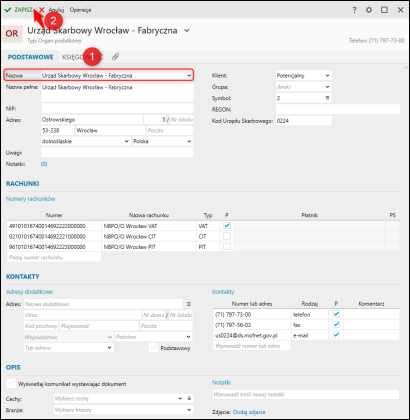Select account number 02101016740014692221000000
Screen dimensions: 410x420
54,237
